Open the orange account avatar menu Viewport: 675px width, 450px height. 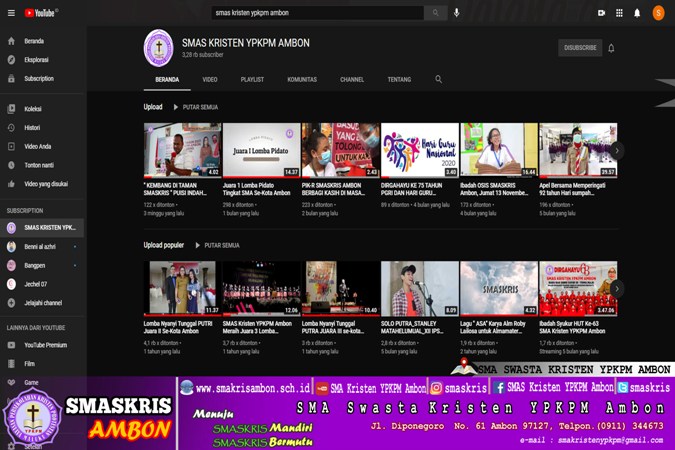tap(658, 13)
